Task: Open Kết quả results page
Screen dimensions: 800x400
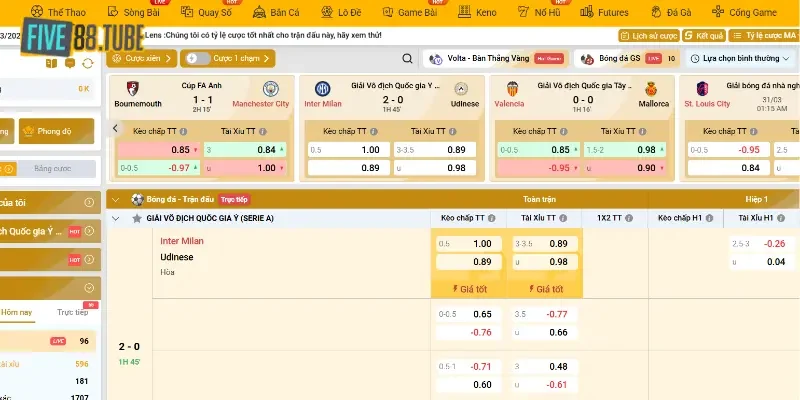Action: coord(704,35)
